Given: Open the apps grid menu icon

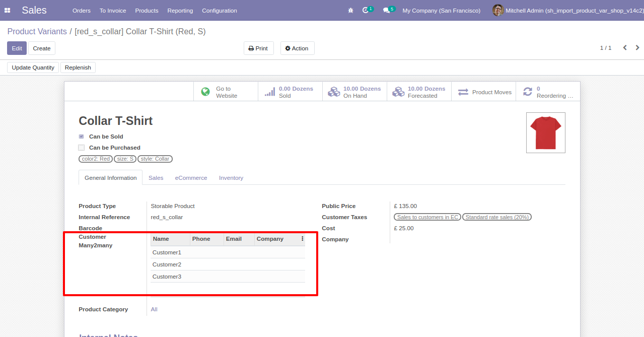Looking at the screenshot, I should 7,11.
